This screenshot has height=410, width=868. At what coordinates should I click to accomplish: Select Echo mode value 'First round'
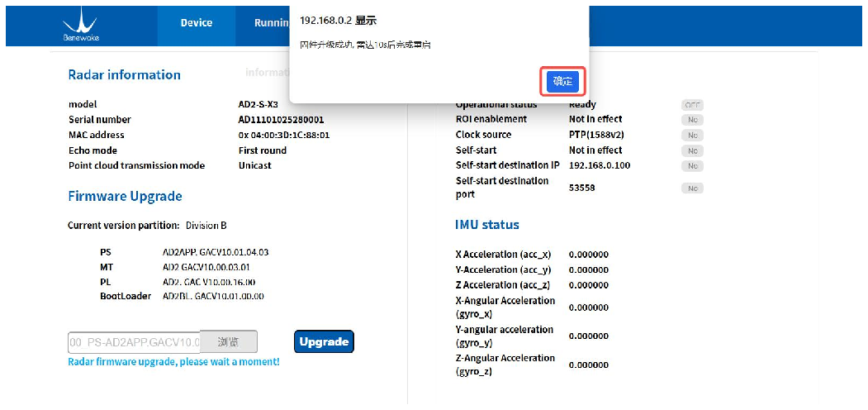pyautogui.click(x=263, y=150)
